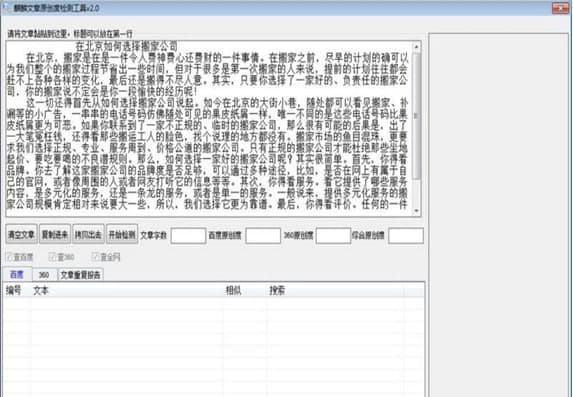
Task: Click the 文章字数 input field
Action: coord(188,236)
